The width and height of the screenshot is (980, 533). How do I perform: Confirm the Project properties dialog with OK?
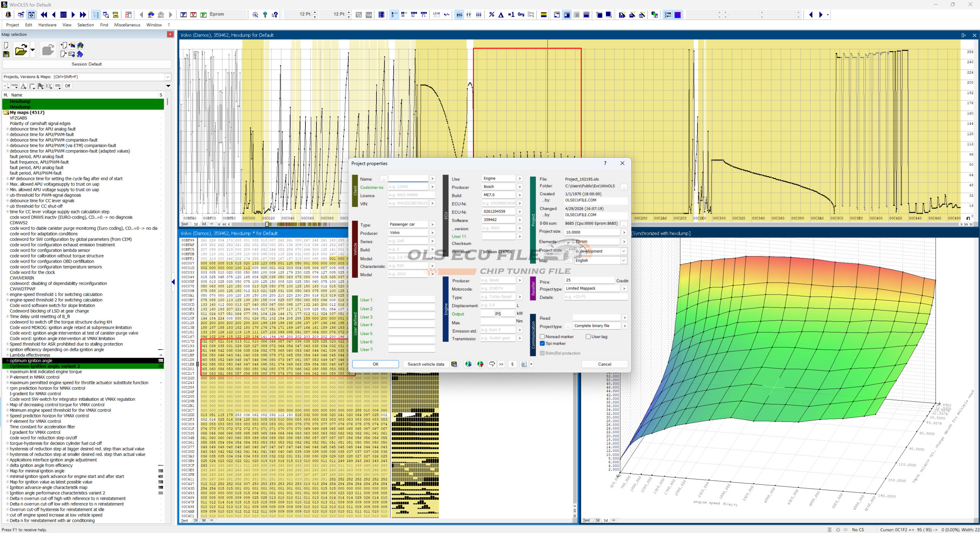click(376, 364)
